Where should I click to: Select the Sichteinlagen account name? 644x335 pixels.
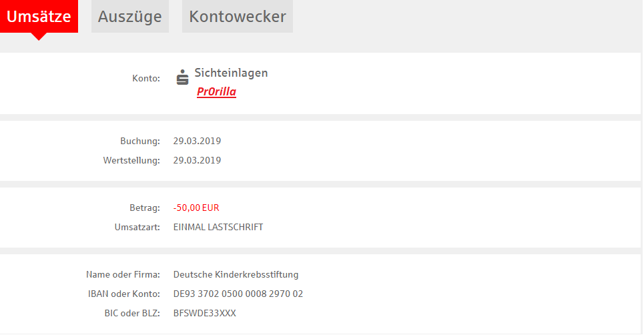231,73
